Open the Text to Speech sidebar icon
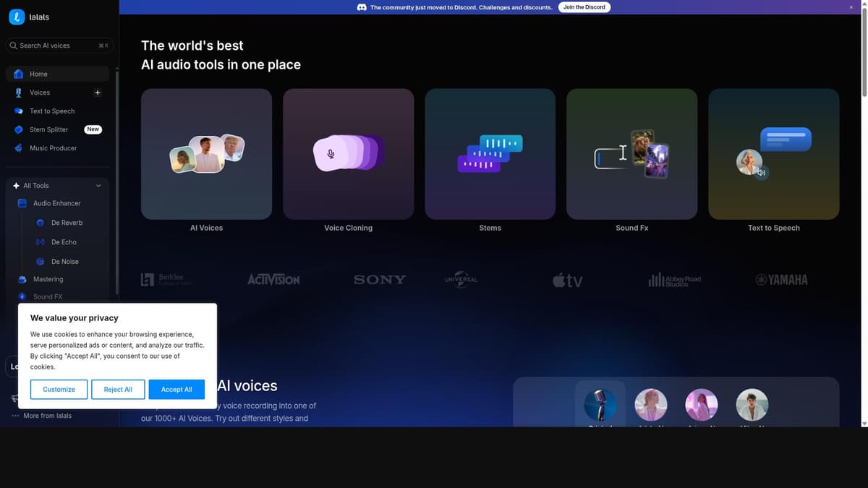Screen dimensions: 868x488 click(19, 111)
